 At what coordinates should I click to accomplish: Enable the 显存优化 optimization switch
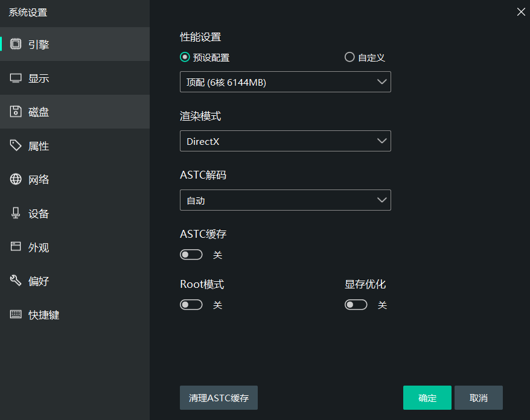(x=356, y=304)
